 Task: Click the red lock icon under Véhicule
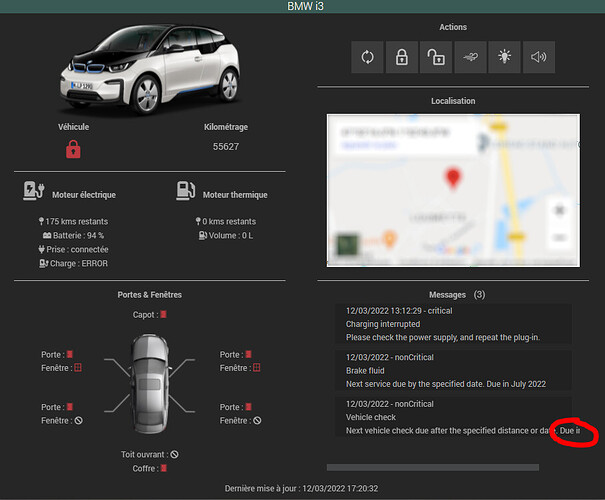pos(73,149)
